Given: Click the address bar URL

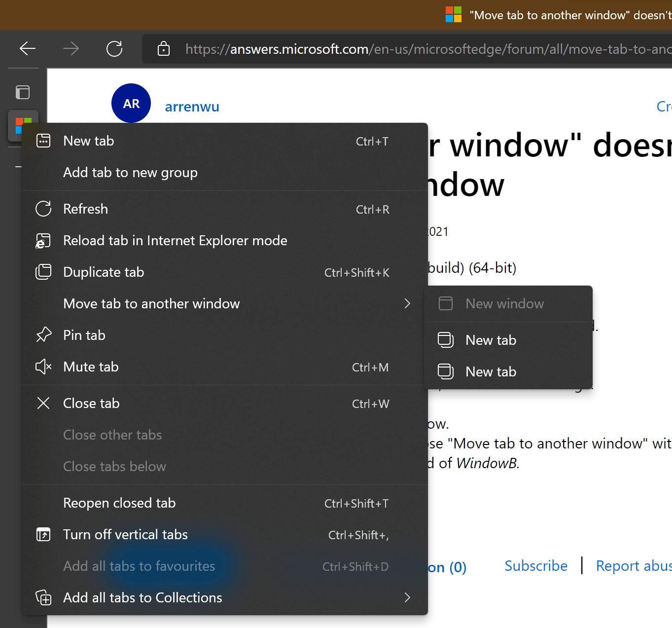Looking at the screenshot, I should coord(428,49).
